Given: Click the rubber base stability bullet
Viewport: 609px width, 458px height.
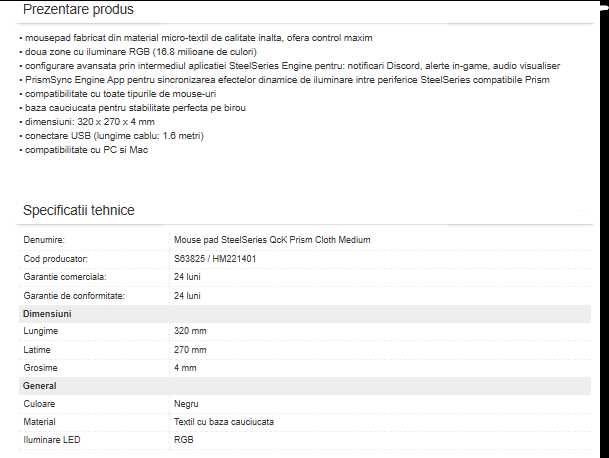Looking at the screenshot, I should 135,107.
